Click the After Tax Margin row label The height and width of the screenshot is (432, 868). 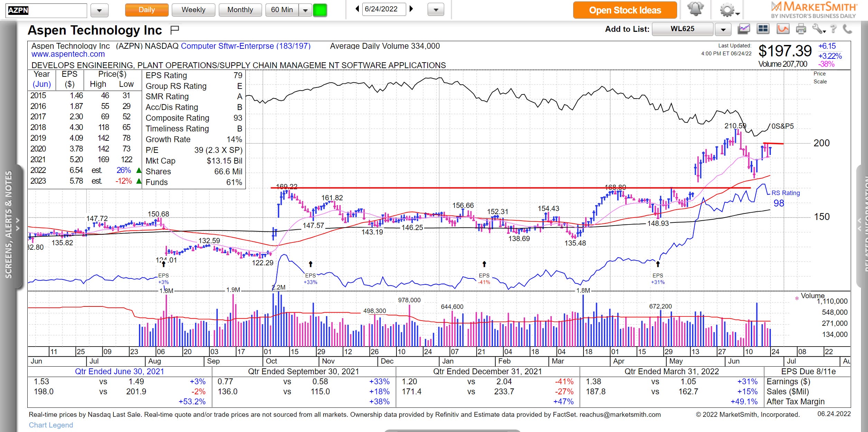click(795, 402)
